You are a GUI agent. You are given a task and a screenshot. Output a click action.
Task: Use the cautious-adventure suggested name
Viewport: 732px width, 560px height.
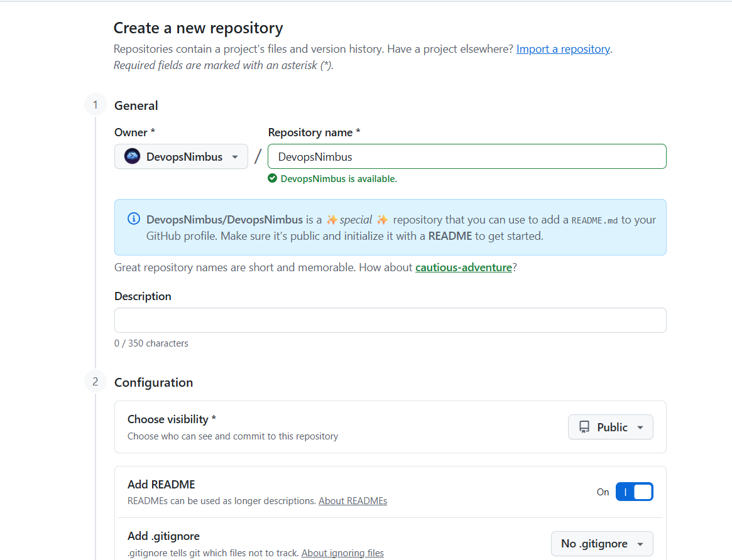coord(464,267)
